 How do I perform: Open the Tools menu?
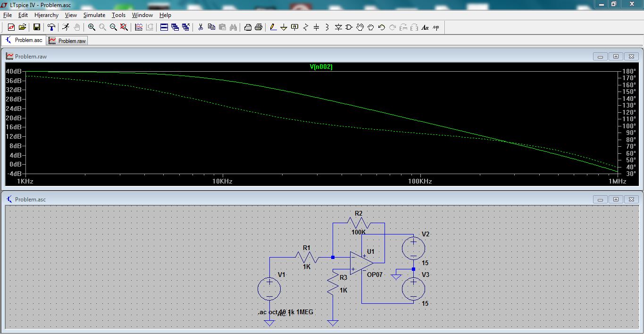pos(118,15)
